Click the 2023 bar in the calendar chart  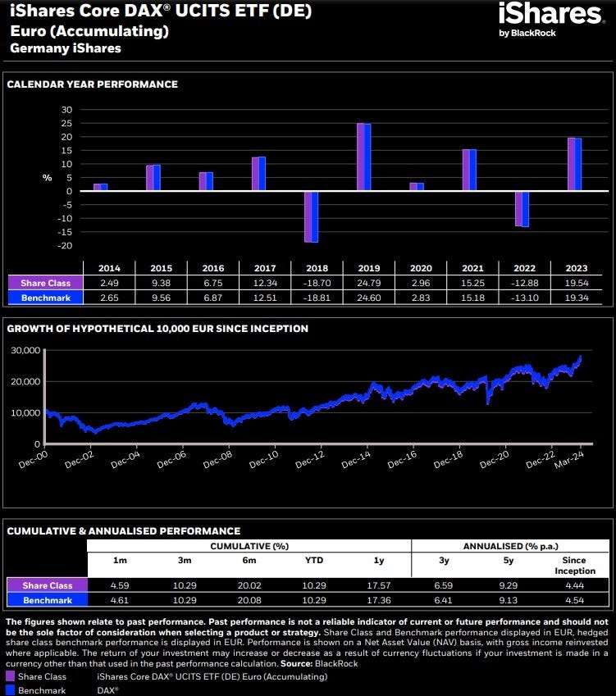(575, 164)
